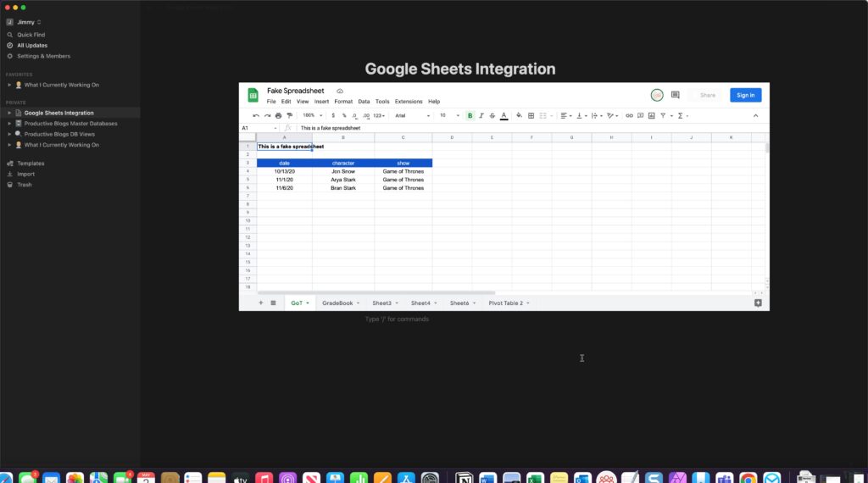Click the insert link icon

click(630, 115)
